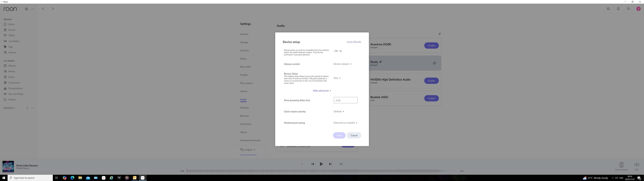Open the Services settings tab
The image size is (644, 181).
[244, 51]
